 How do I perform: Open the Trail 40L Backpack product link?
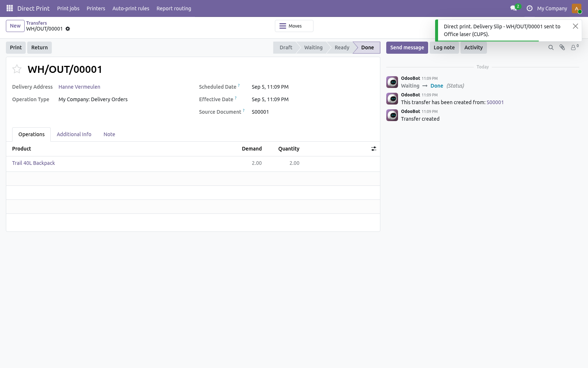[33, 163]
